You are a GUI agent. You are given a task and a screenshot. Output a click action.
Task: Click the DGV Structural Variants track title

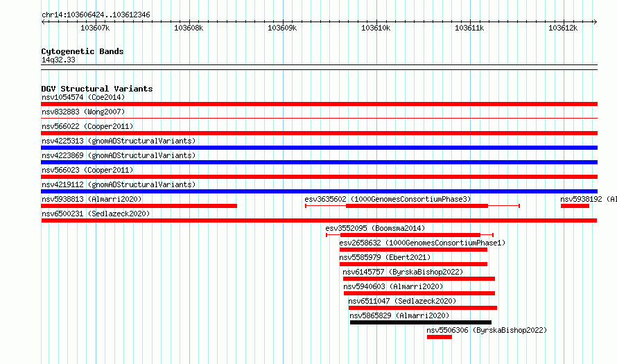pos(97,89)
